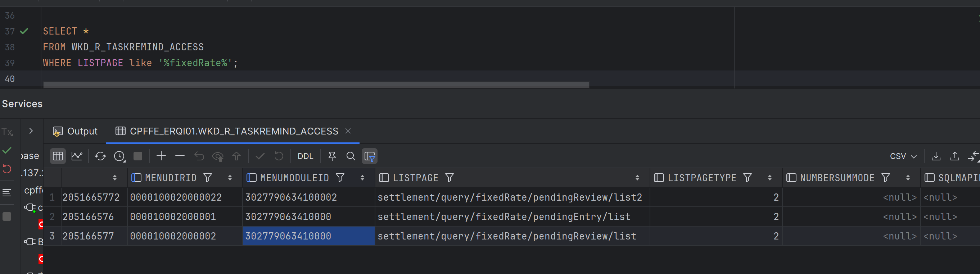Sort by the first unnamed column arrows
Image resolution: width=980 pixels, height=274 pixels.
point(115,178)
